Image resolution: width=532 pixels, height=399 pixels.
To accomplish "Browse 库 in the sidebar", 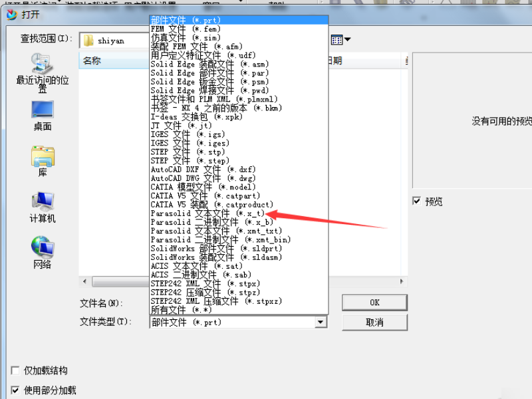I will point(41,163).
